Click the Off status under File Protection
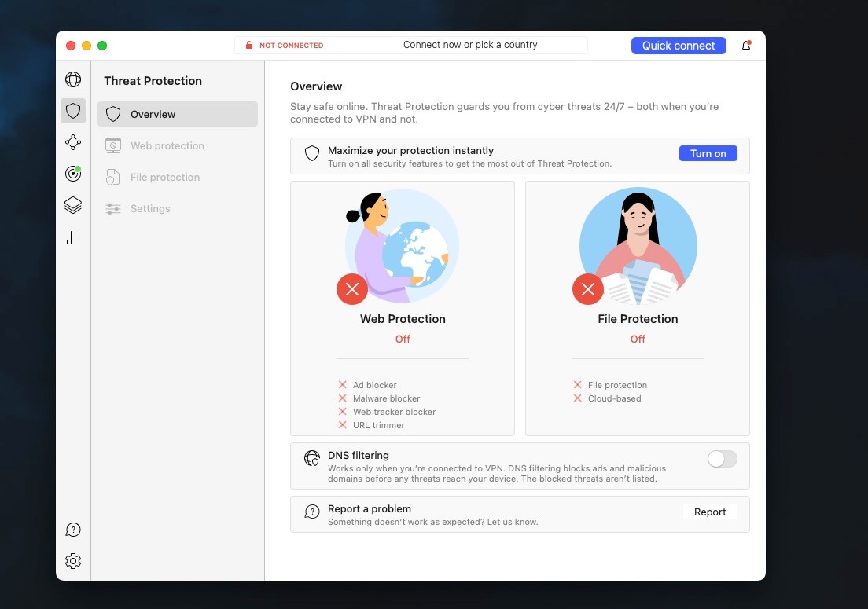 tap(638, 339)
